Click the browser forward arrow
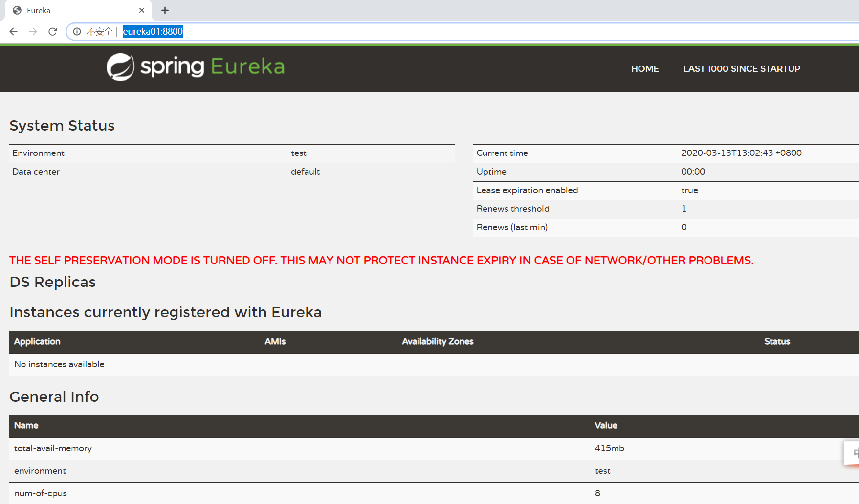Image resolution: width=859 pixels, height=504 pixels. (x=33, y=32)
